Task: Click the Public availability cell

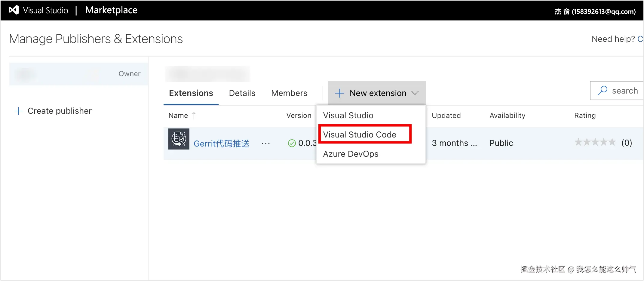Action: [501, 143]
